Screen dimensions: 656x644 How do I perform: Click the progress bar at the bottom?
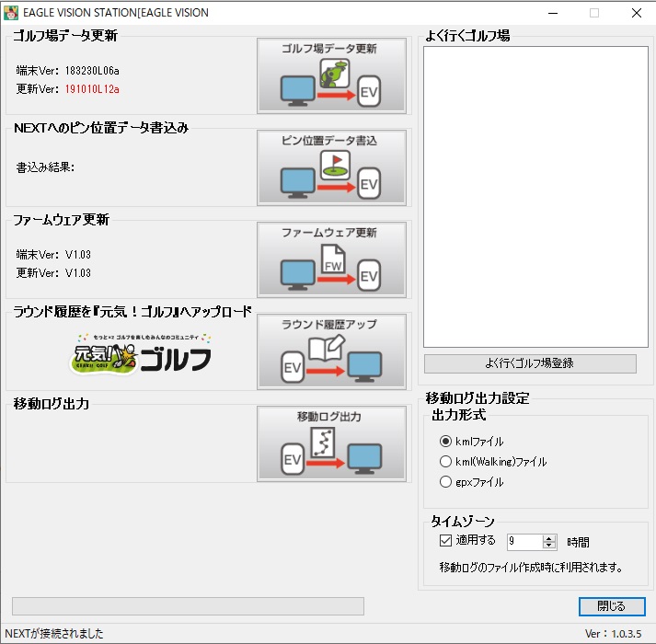(188, 606)
